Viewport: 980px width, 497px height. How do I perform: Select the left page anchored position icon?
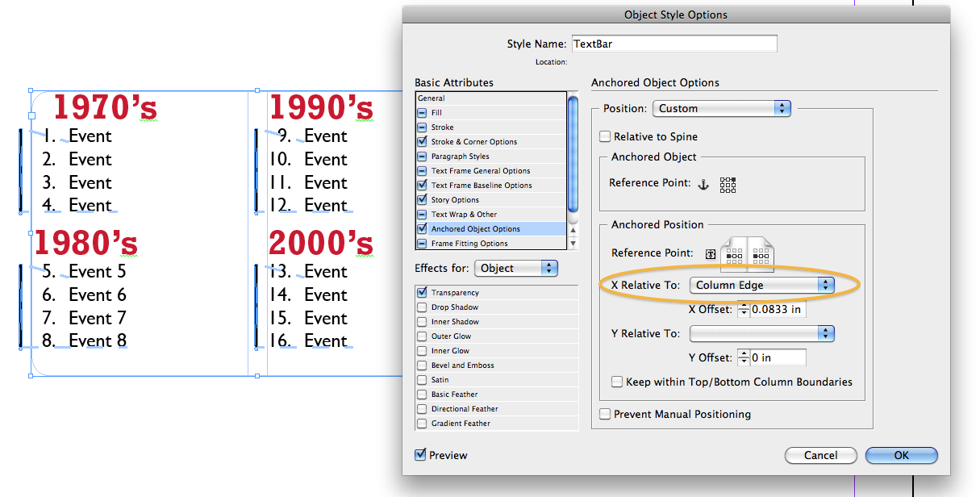click(734, 256)
